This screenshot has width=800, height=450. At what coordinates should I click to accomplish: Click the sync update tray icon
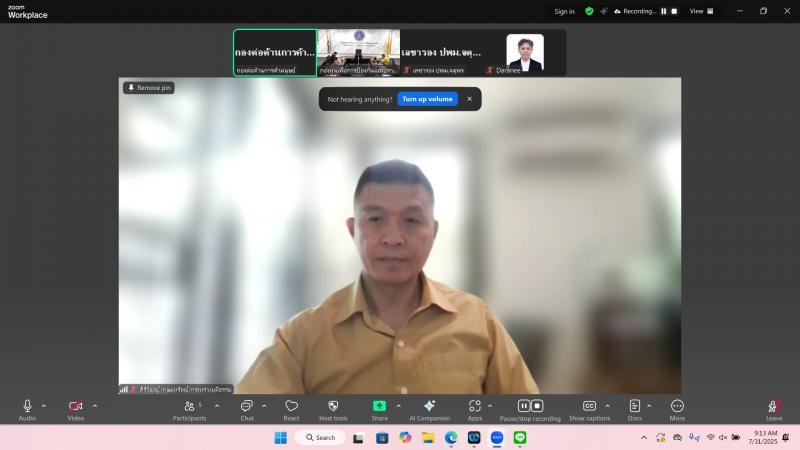pos(661,438)
